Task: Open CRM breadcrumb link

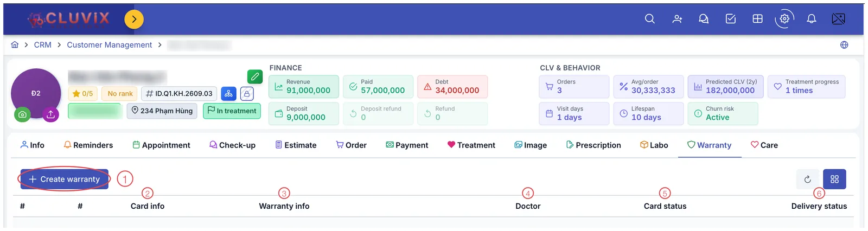Action: click(x=42, y=45)
